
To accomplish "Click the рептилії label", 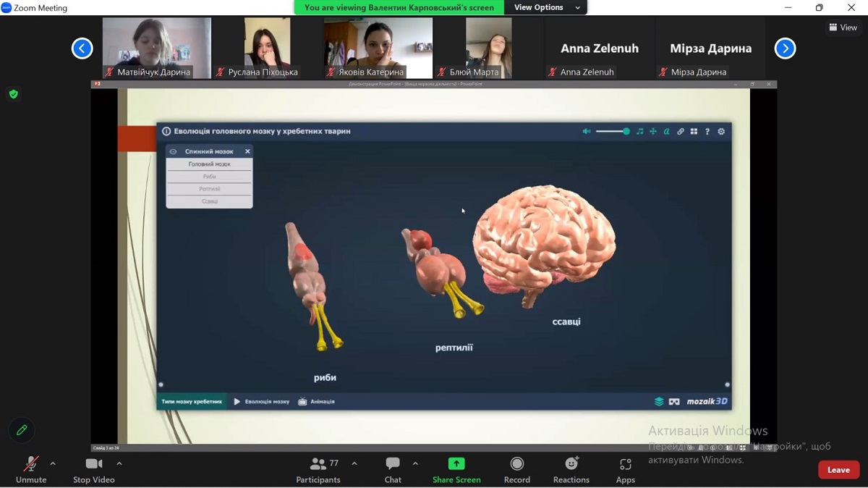I will (x=454, y=348).
